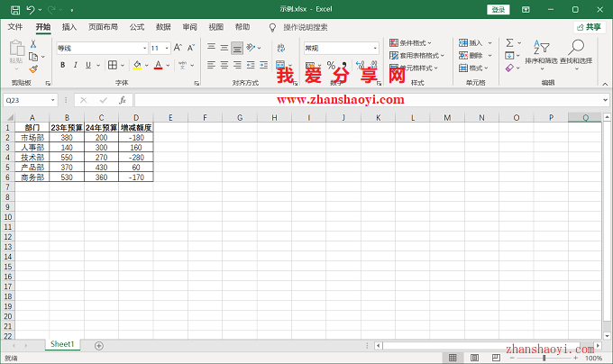Toggle align left button
Screen dimensions: 613x364
click(211, 65)
